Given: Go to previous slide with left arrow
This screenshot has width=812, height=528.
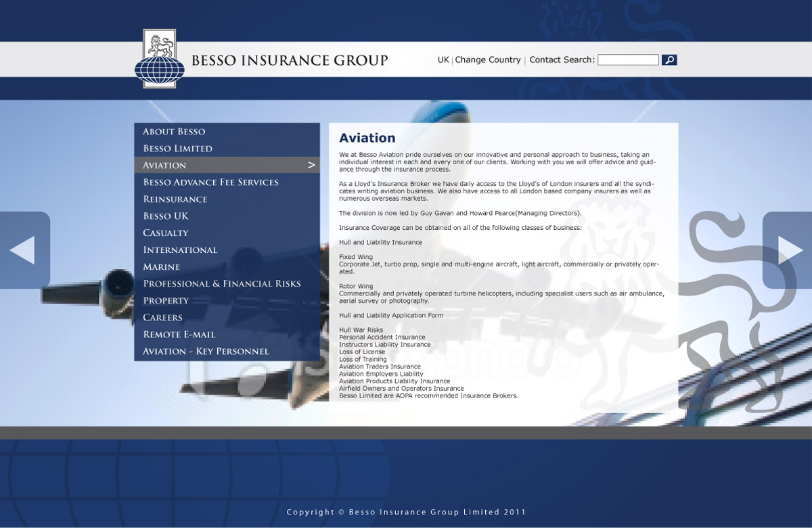Looking at the screenshot, I should pyautogui.click(x=24, y=250).
